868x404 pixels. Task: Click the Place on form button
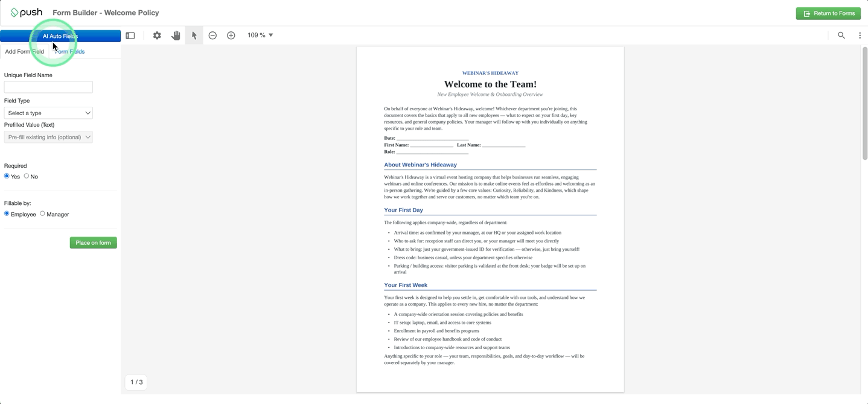pos(94,242)
